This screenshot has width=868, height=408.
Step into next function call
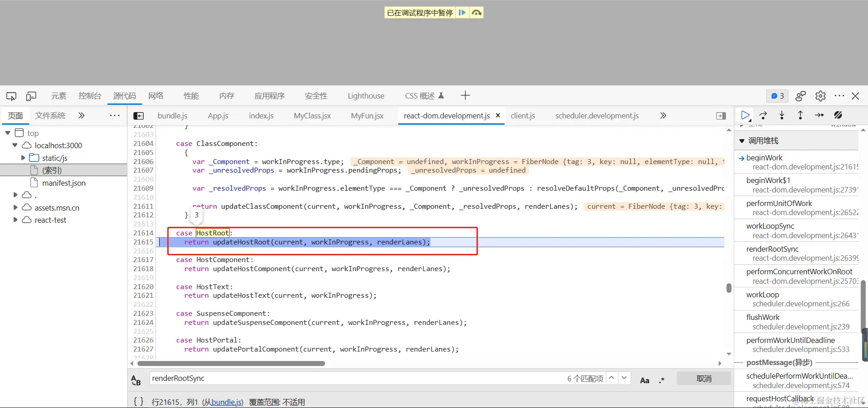pyautogui.click(x=782, y=115)
